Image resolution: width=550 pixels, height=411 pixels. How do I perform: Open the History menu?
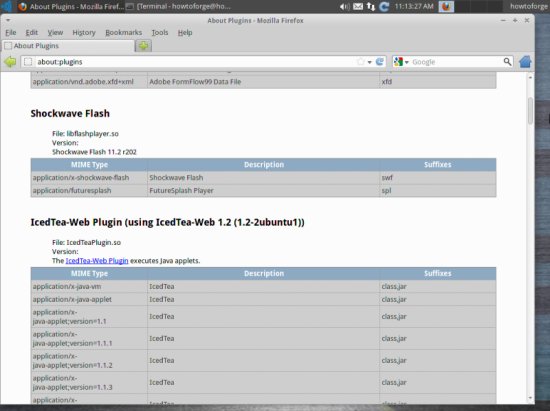coord(84,33)
